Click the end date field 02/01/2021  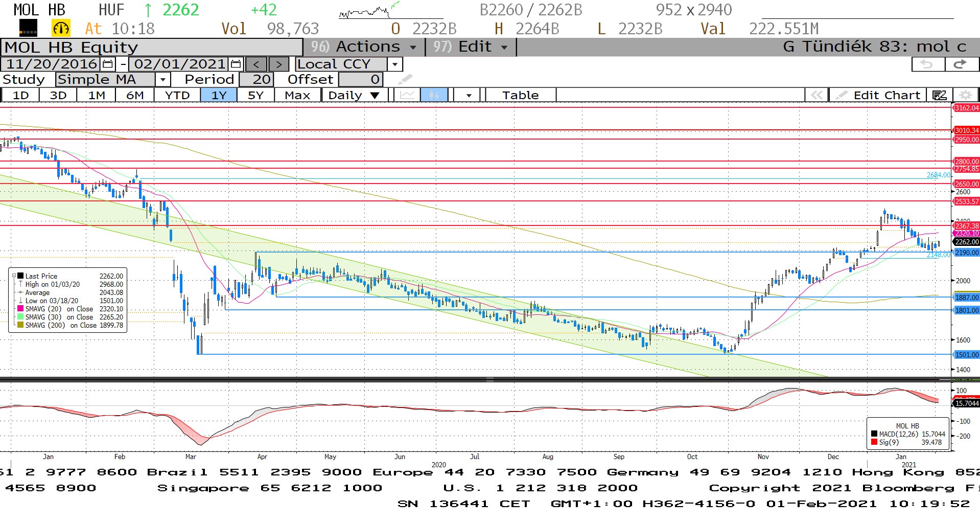tap(179, 64)
